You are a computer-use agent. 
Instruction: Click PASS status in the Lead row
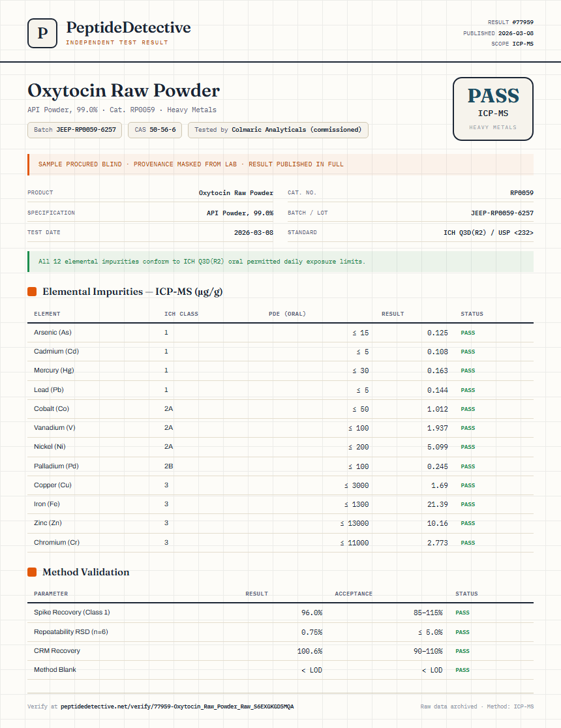468,391
